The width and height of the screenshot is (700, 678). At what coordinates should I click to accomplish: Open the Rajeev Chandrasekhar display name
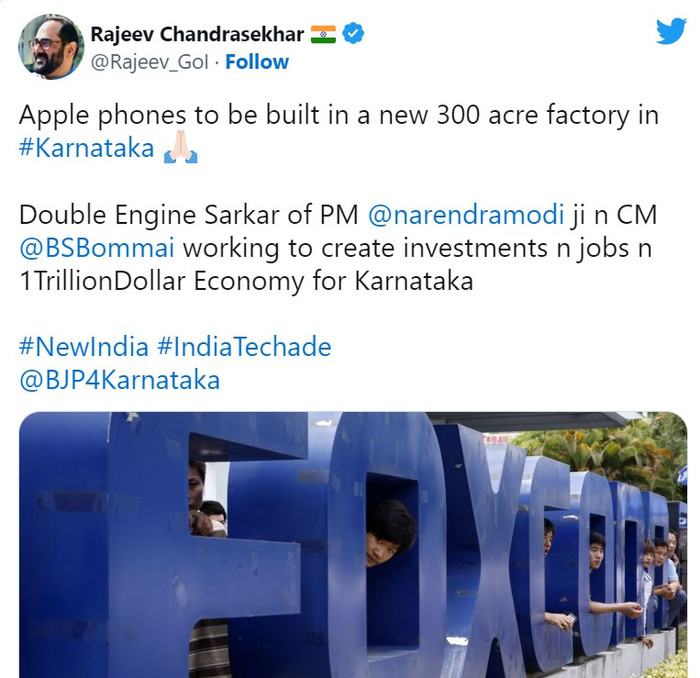(197, 34)
